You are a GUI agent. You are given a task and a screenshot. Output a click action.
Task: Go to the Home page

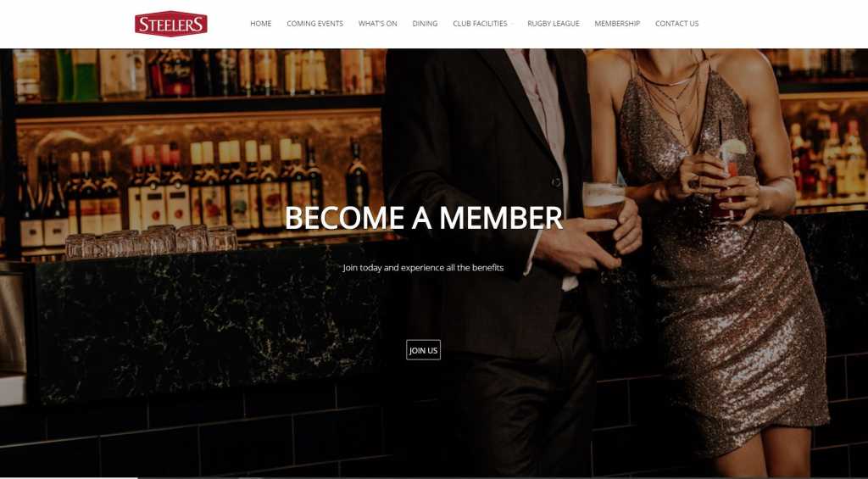tap(261, 24)
